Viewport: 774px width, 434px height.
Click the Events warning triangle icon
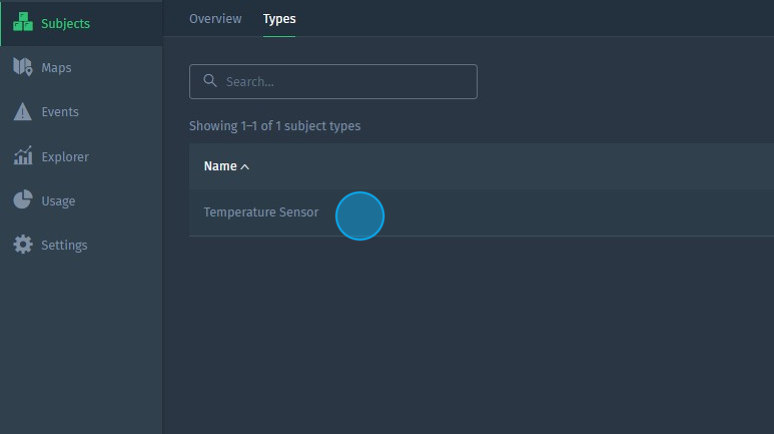[23, 112]
